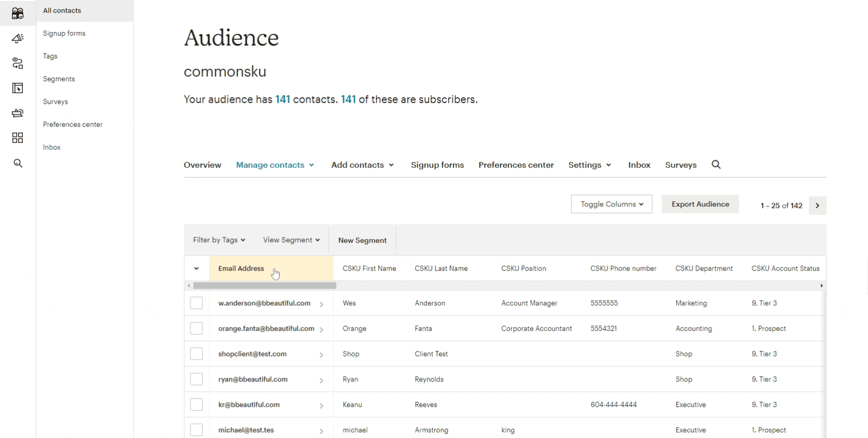Switch to the Signup forms tab
868x438 pixels.
(437, 165)
